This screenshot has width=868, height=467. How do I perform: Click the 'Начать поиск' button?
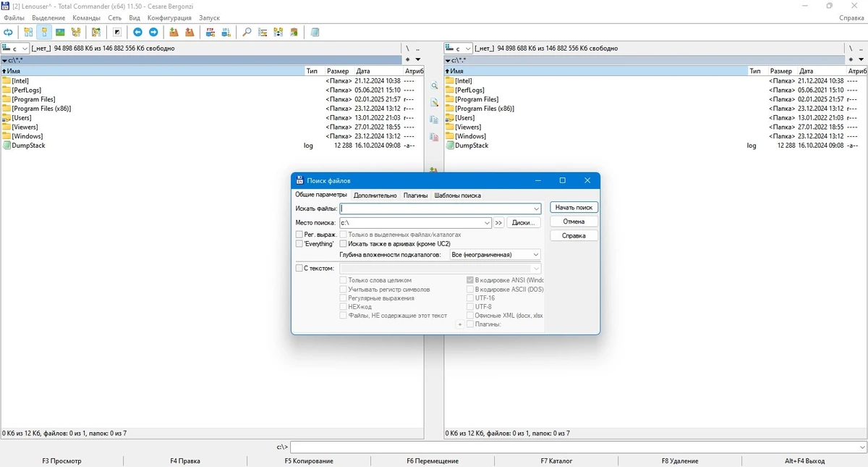click(574, 207)
